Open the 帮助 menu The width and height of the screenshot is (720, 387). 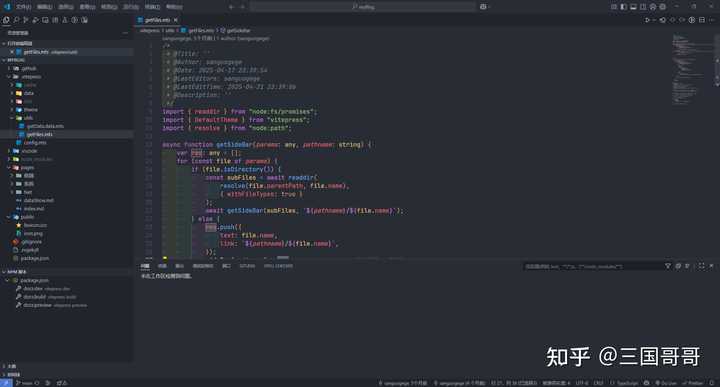pyautogui.click(x=174, y=7)
